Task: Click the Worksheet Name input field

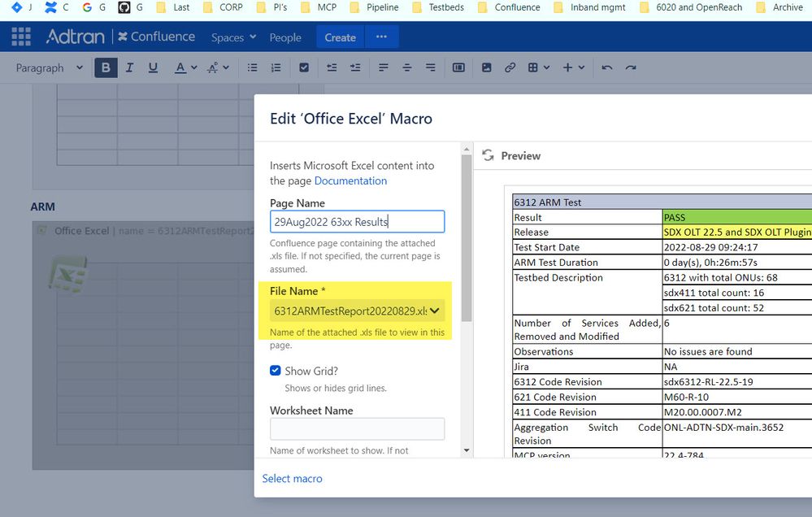Action: tap(358, 429)
